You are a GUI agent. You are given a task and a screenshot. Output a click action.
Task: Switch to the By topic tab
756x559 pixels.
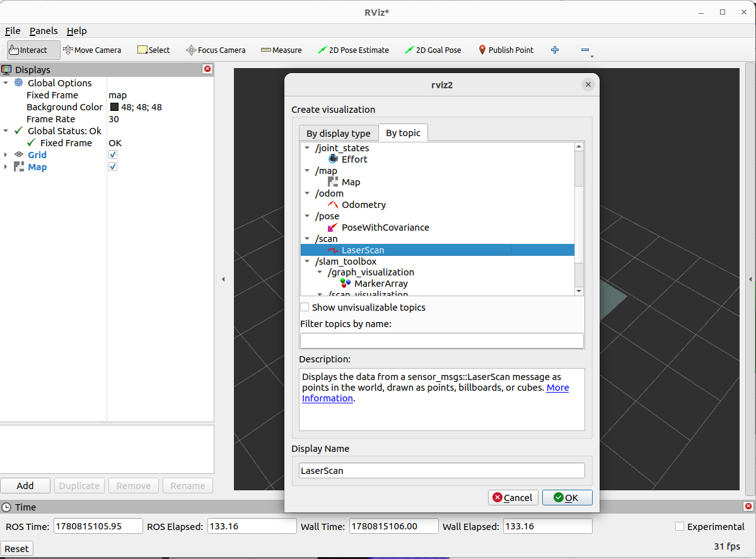click(x=403, y=133)
